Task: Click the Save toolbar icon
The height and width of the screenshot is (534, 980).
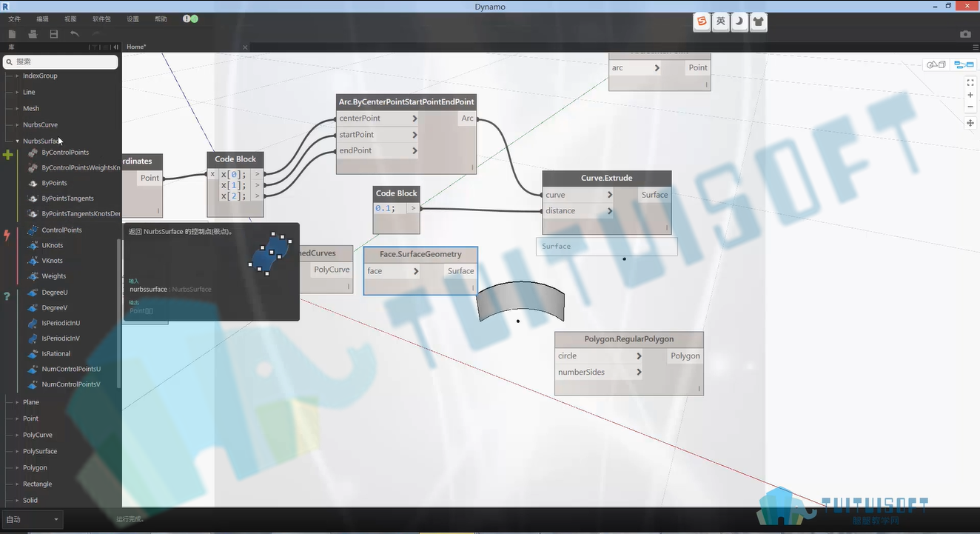Action: coord(54,34)
